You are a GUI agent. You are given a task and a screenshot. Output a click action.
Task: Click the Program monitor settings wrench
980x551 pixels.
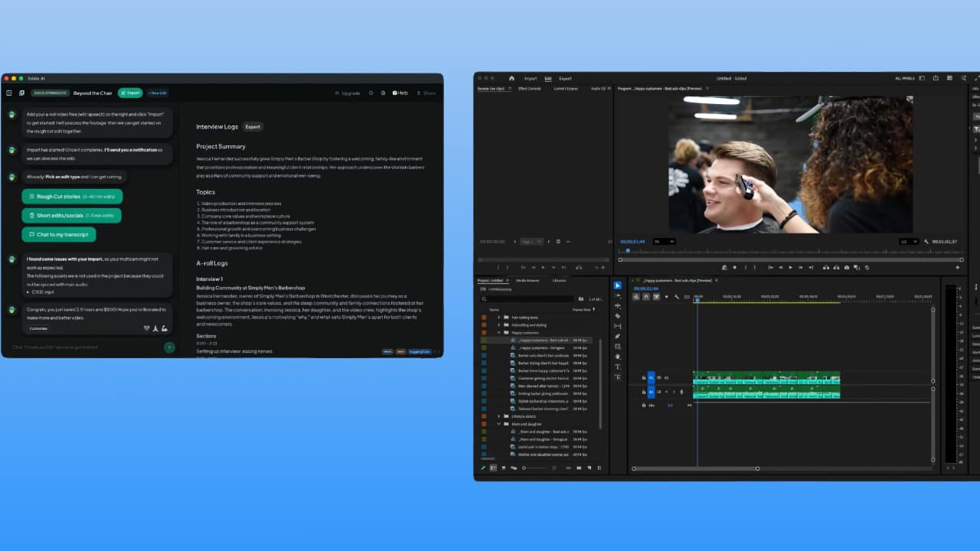(x=926, y=242)
